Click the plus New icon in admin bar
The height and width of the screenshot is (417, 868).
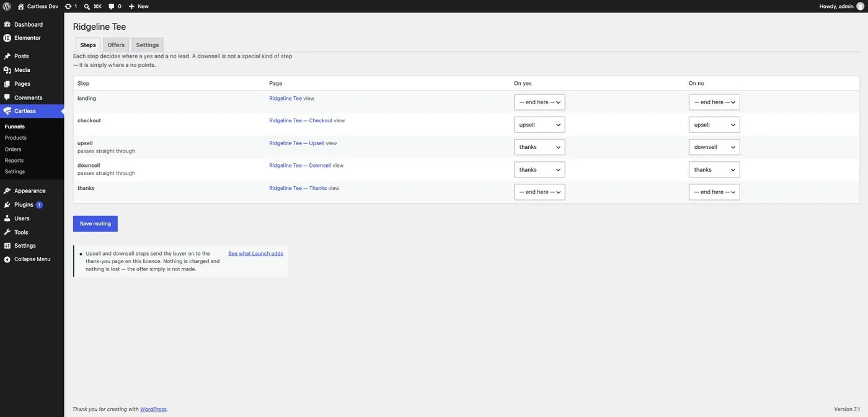(131, 6)
